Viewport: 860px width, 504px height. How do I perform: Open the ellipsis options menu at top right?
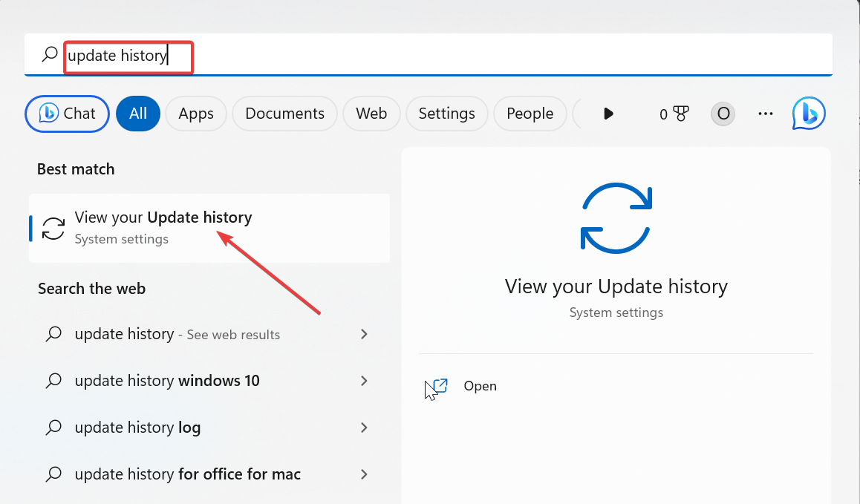766,113
